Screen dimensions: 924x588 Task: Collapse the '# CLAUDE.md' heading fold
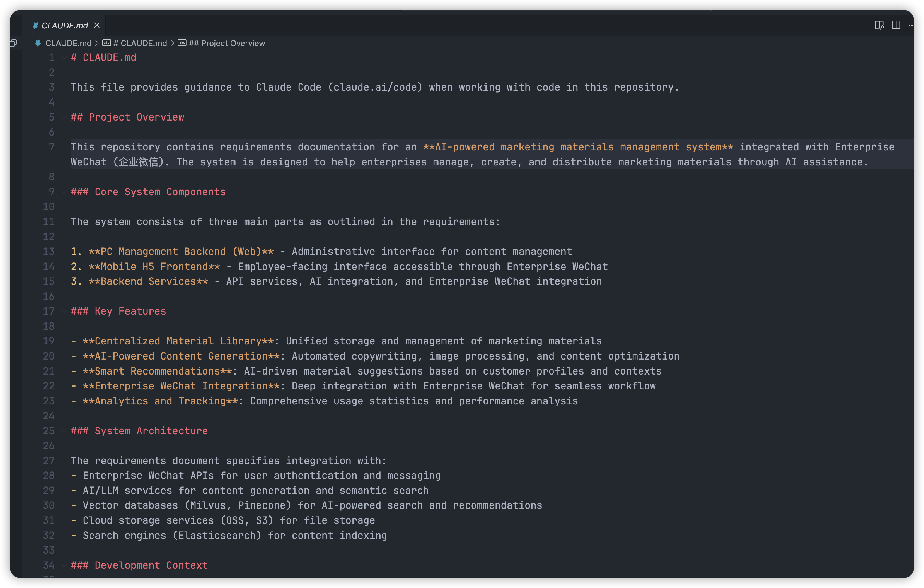click(x=64, y=57)
